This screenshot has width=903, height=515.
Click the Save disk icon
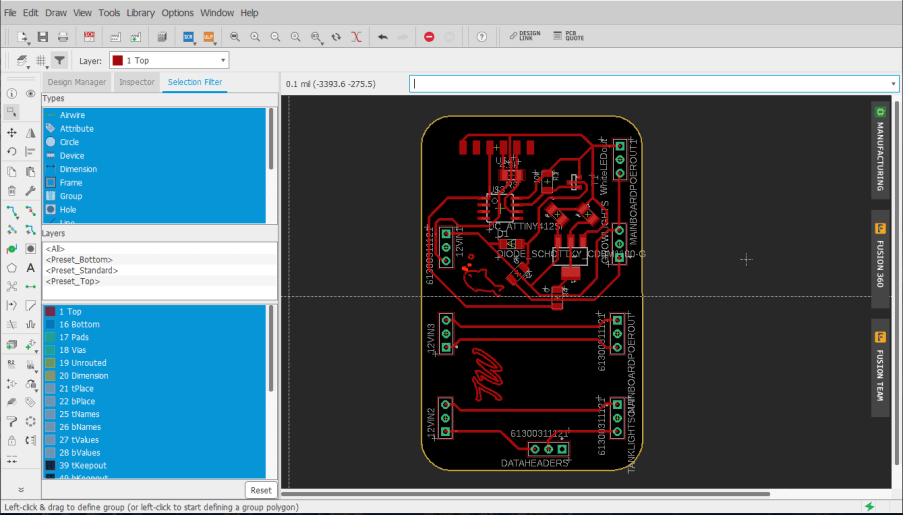pos(43,37)
